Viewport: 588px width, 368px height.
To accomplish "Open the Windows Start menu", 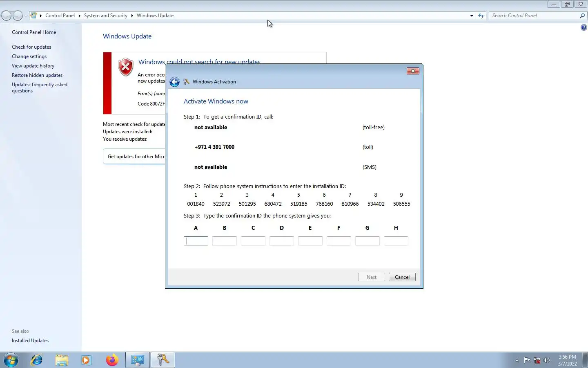I will pyautogui.click(x=11, y=360).
